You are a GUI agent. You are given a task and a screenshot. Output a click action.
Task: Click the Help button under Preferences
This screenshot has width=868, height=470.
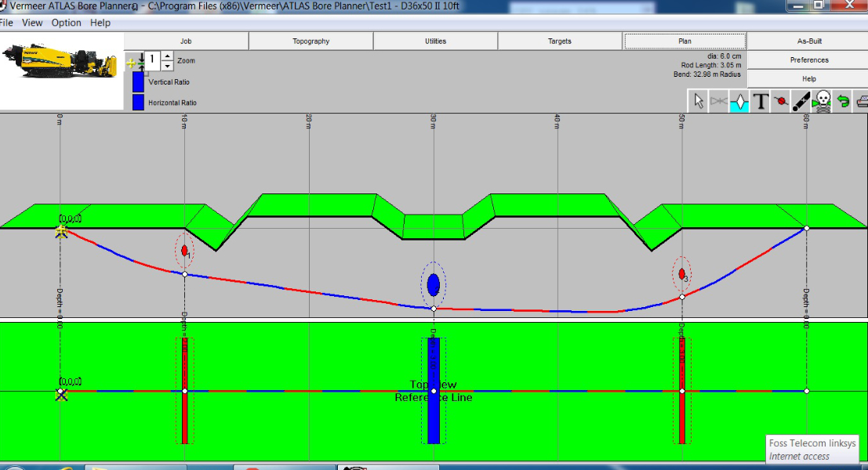point(809,78)
